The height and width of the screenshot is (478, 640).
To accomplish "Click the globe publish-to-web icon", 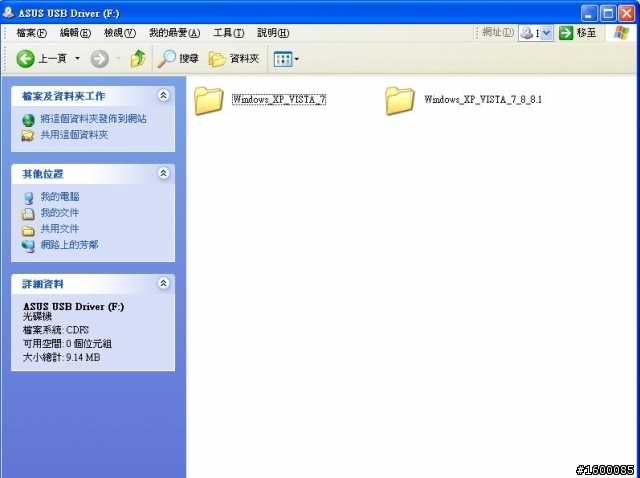I will click(x=28, y=120).
